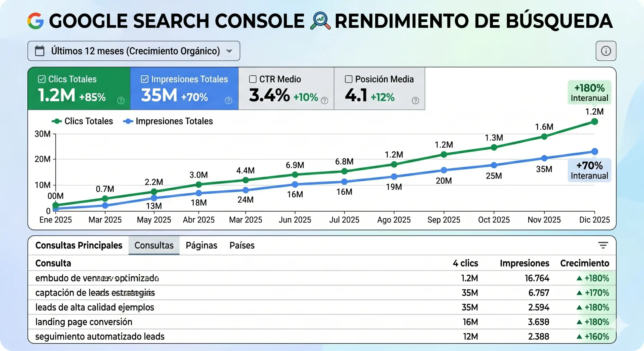Toggle Impresiones Totales legend entry
This screenshot has height=351, width=644.
pos(168,121)
